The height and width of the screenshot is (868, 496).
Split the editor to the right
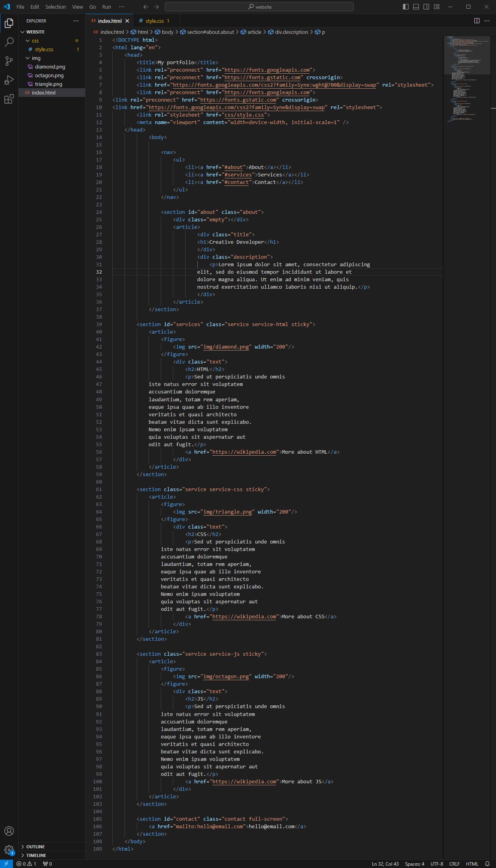(477, 21)
